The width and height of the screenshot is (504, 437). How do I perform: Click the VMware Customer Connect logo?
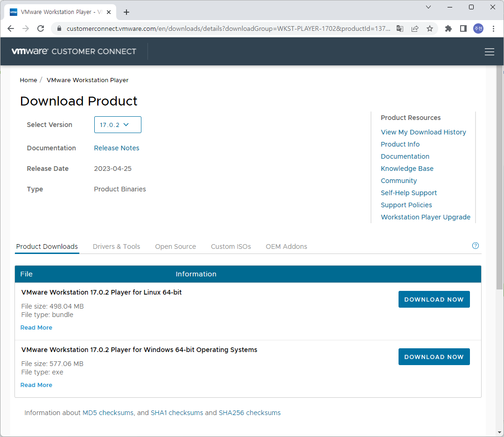coord(74,51)
